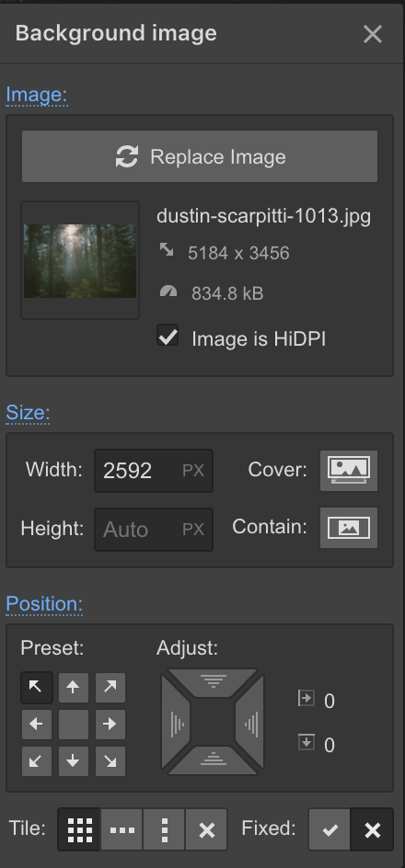Viewport: 405px width, 868px height.
Task: Click the vertical offset value 0
Action: [330, 745]
